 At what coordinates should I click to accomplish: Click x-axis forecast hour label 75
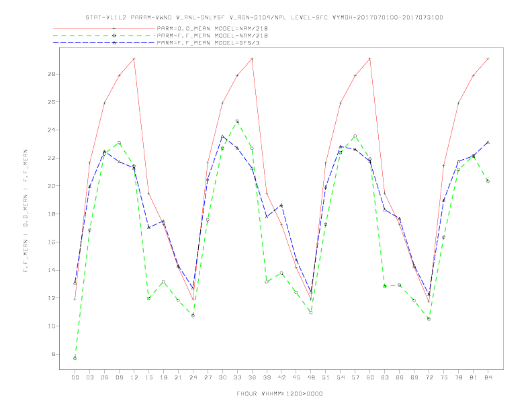pos(444,377)
